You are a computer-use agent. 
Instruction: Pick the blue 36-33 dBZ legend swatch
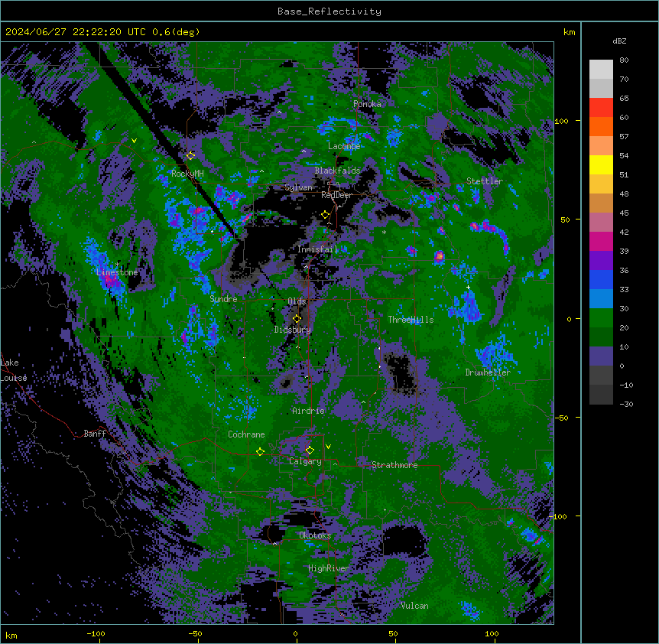[601, 279]
